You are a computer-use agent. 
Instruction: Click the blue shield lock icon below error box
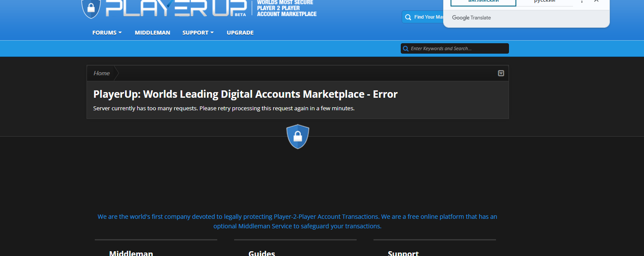pos(298,137)
